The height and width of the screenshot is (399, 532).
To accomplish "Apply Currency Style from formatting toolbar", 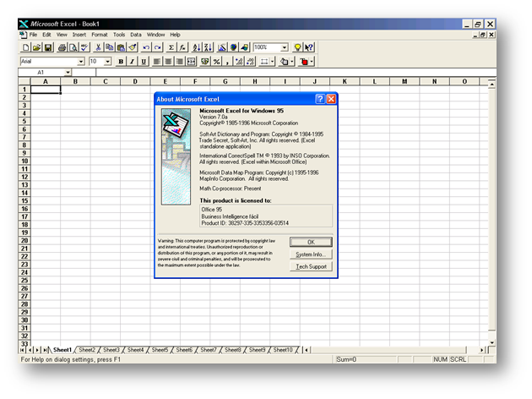I will coord(204,62).
